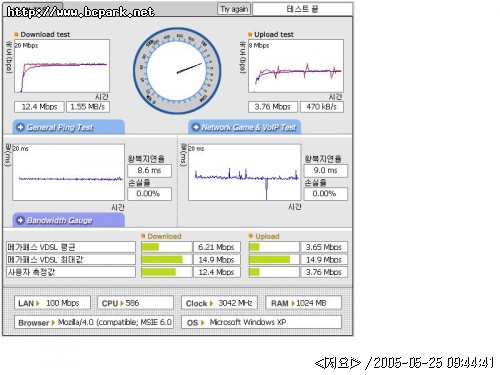Click the 14.9 Mbps download maximum value
500x375 pixels.
[217, 259]
